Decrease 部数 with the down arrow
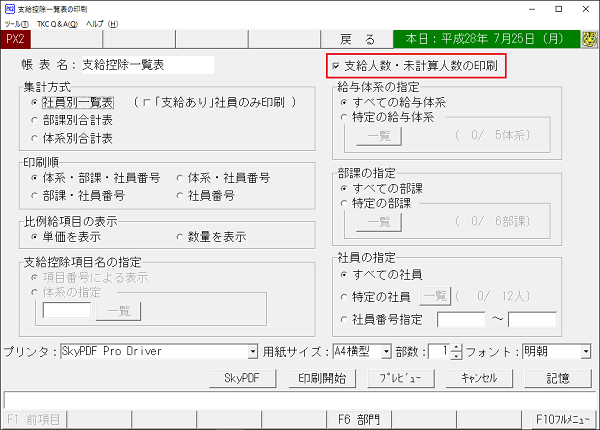600x430 pixels. click(456, 355)
